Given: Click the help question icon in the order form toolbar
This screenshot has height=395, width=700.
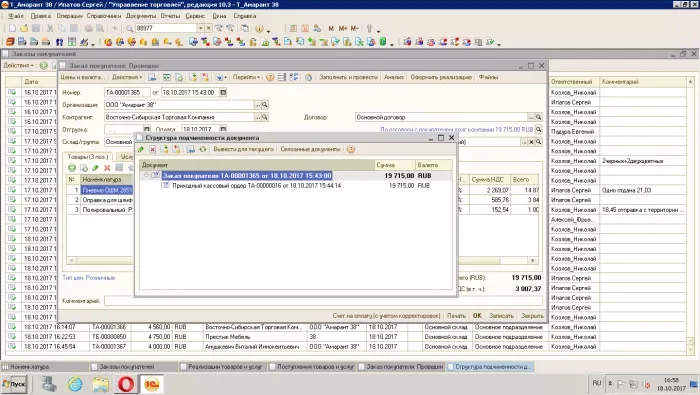Looking at the screenshot, I should [x=270, y=77].
